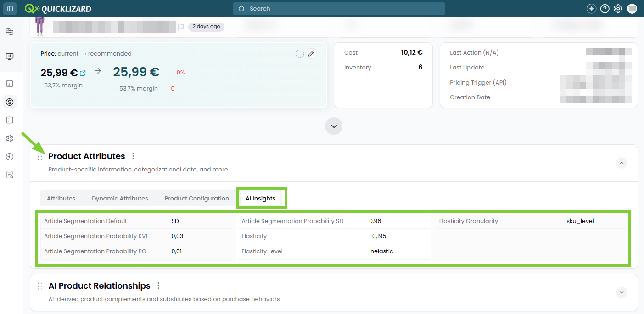
Task: Open the monitor sidebar icon
Action: [10, 57]
